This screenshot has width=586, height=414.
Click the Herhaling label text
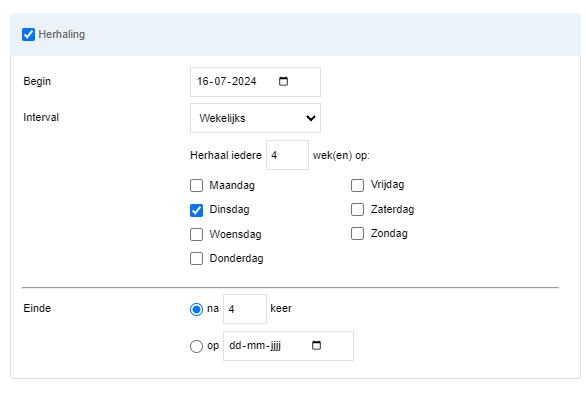tap(62, 34)
